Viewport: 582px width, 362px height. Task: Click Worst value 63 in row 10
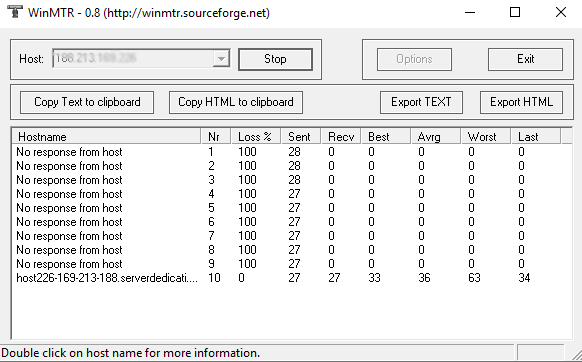[x=474, y=278]
